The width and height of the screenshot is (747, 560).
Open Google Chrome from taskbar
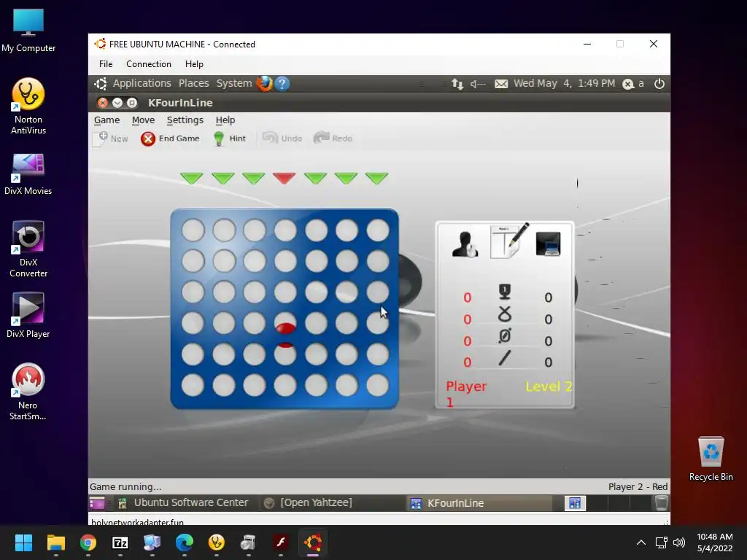pyautogui.click(x=88, y=542)
